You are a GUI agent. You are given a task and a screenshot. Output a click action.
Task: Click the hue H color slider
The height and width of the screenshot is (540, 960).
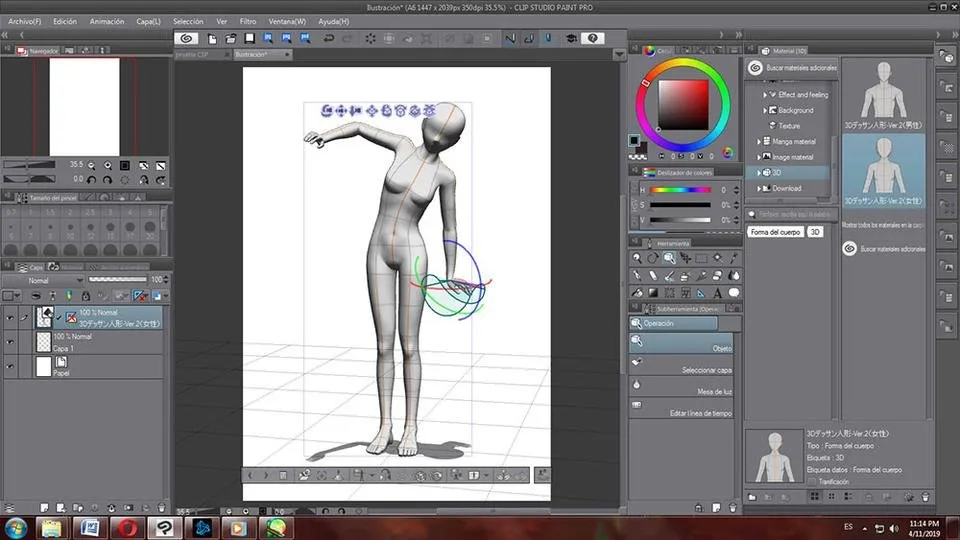click(678, 190)
